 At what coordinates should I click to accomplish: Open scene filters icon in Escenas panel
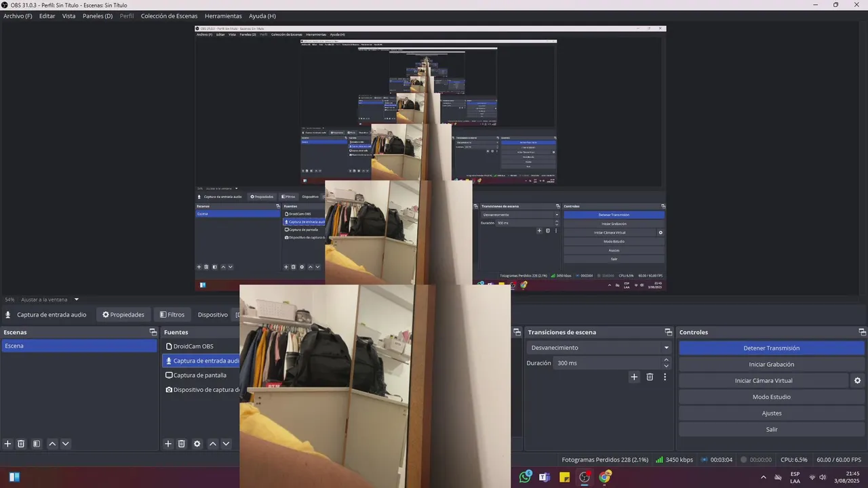pos(37,444)
